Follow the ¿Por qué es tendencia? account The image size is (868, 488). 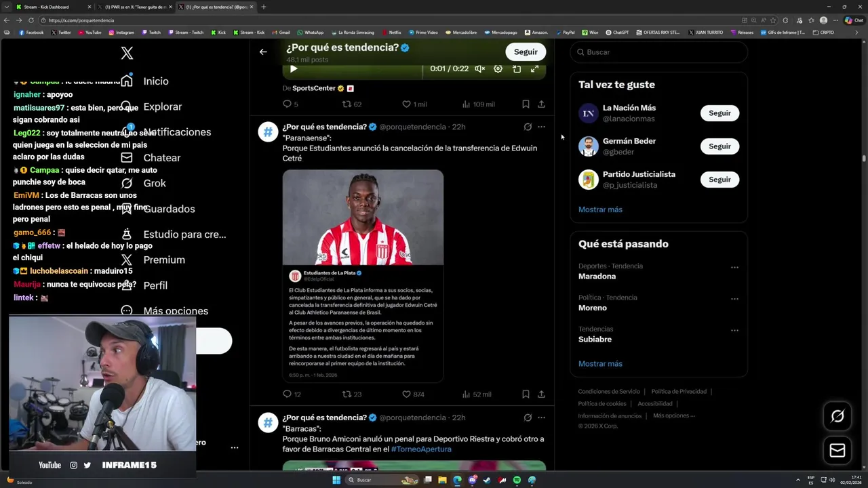pyautogui.click(x=526, y=52)
